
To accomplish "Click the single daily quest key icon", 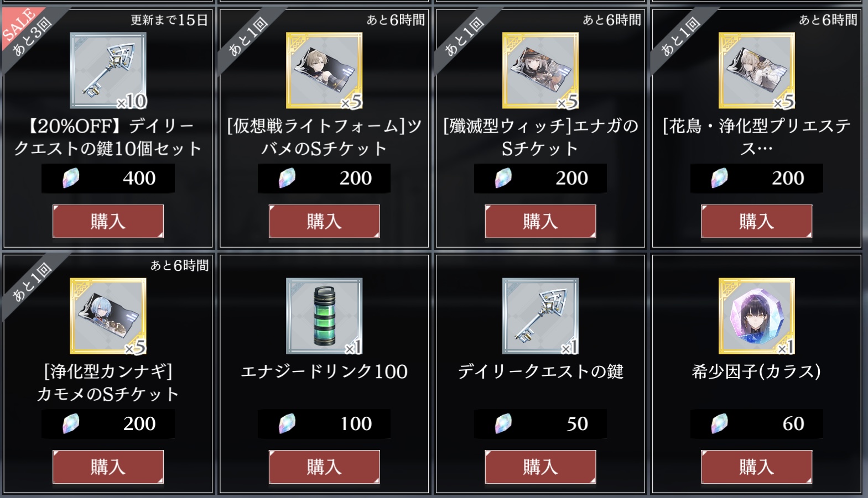I will [540, 316].
